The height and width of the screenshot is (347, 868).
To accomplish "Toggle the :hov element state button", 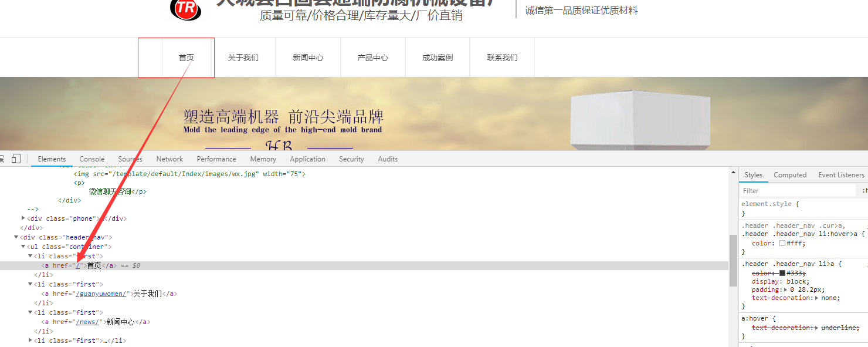I will point(864,191).
